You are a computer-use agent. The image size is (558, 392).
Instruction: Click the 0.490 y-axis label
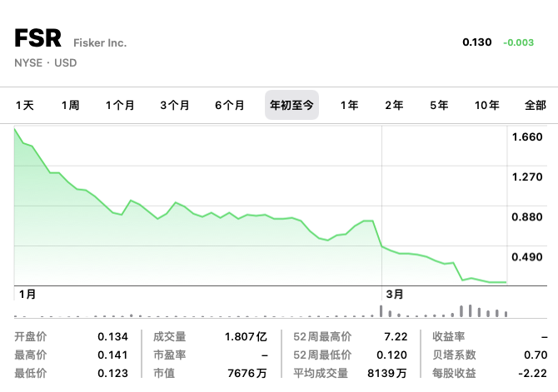pos(527,257)
